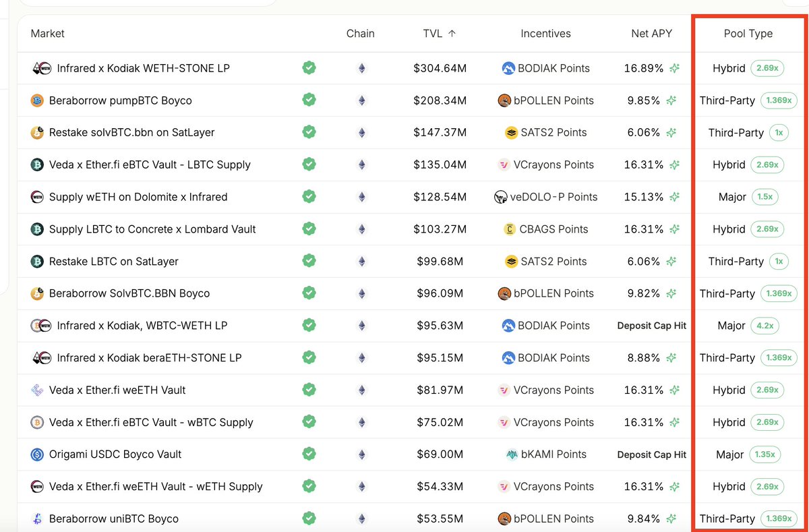Click the USDC icon for Origami USDC Boyco Vault
Image resolution: width=809 pixels, height=532 pixels.
coord(37,454)
